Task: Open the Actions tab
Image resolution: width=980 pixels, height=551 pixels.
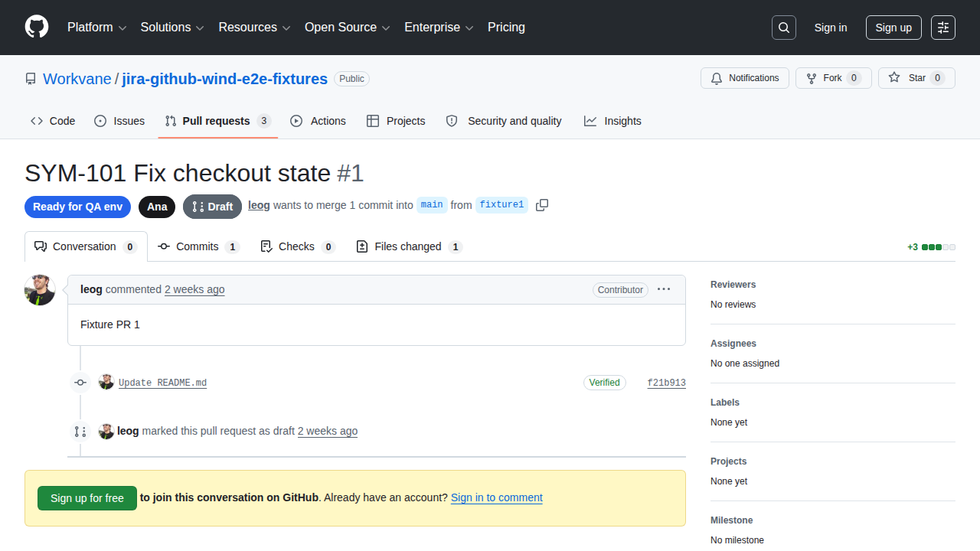Action: 318,121
